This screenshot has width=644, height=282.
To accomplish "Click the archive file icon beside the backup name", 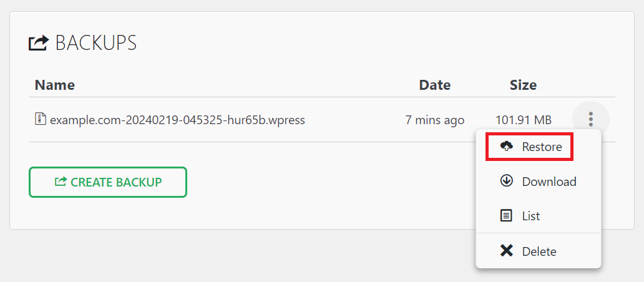I will (x=41, y=118).
